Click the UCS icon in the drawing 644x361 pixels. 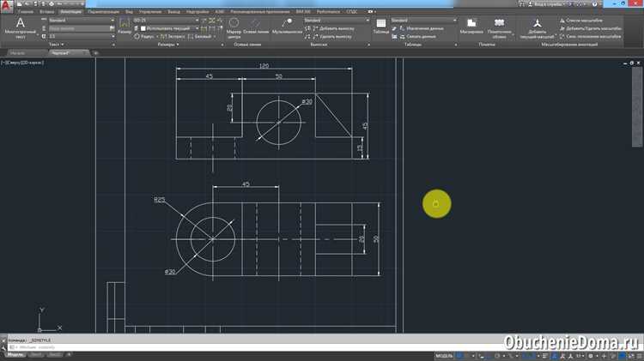pos(48,320)
